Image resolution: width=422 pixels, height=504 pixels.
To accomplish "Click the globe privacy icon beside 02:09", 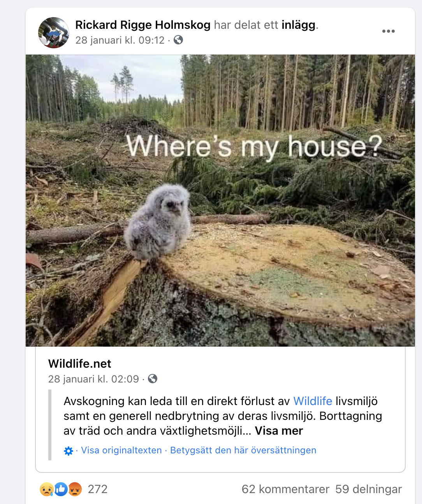I will 153,379.
